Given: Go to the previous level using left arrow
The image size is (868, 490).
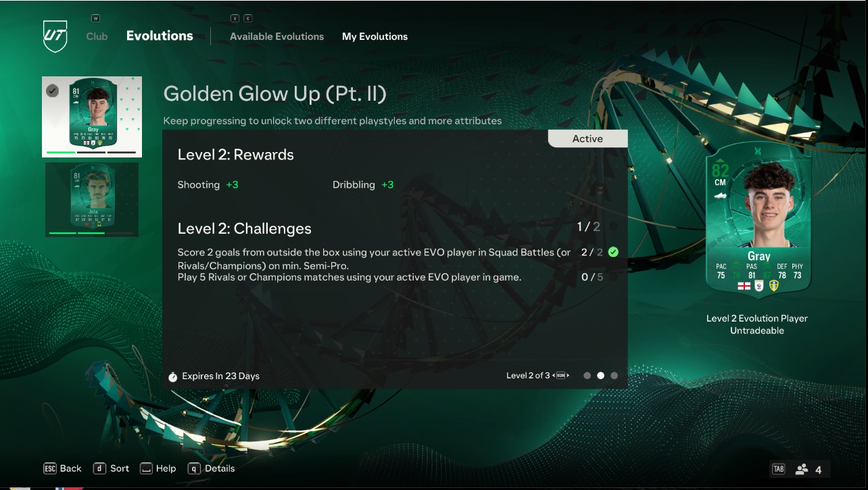Looking at the screenshot, I should pyautogui.click(x=554, y=376).
